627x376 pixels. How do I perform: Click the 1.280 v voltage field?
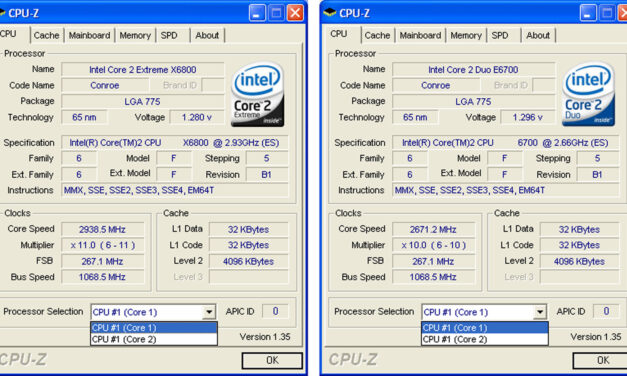(x=197, y=117)
